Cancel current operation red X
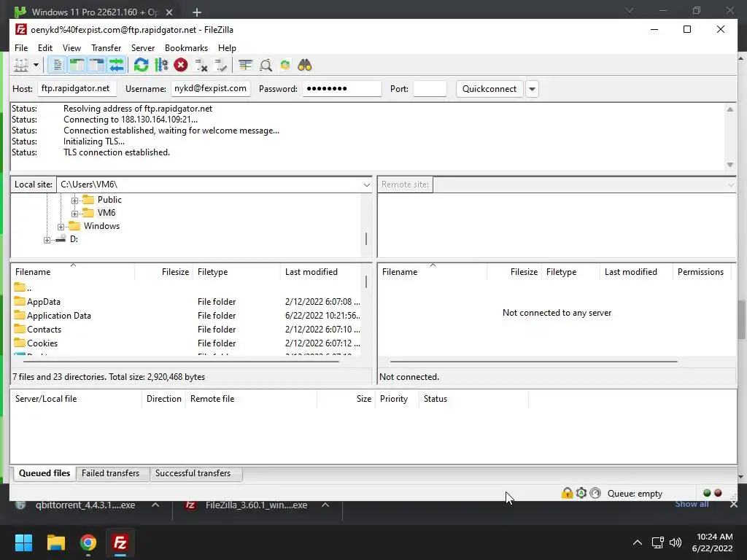This screenshot has height=560, width=747. tap(181, 65)
